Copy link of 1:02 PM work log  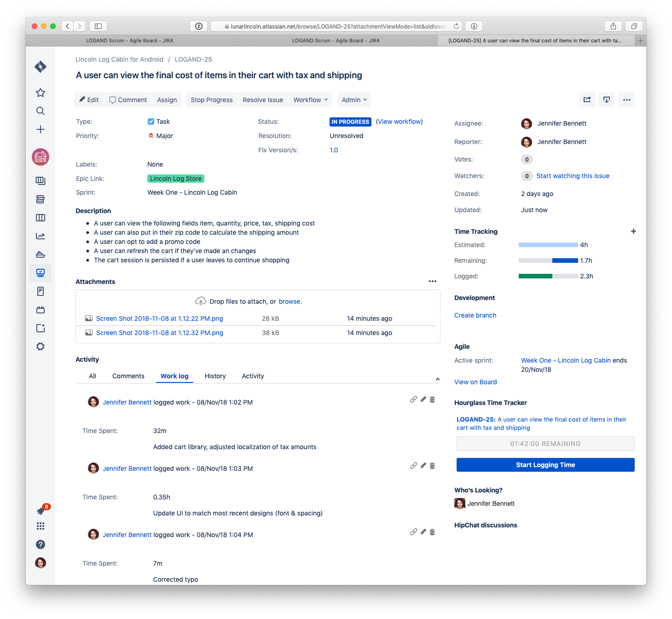pos(414,399)
